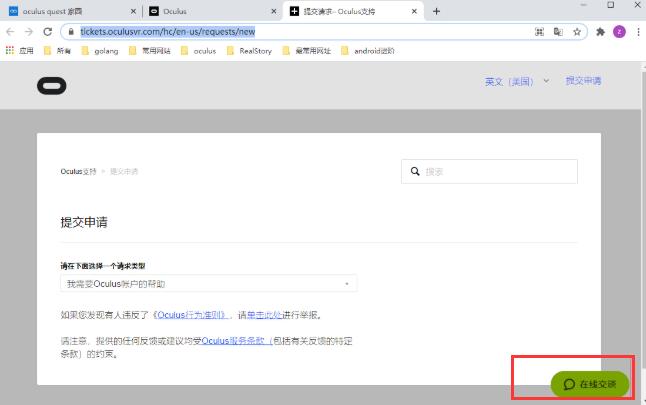Open the 应用 apps grid shortcut

tap(19, 50)
